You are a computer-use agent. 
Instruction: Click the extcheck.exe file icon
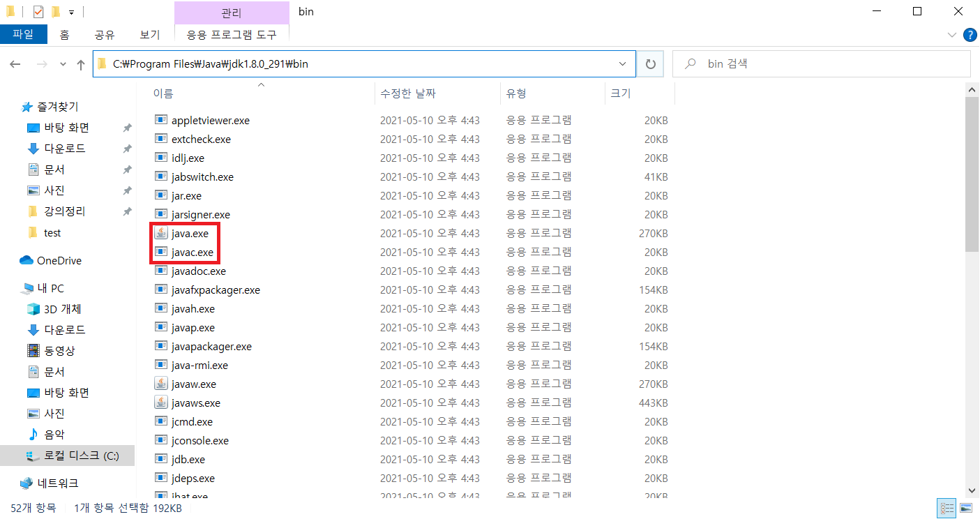tap(161, 139)
